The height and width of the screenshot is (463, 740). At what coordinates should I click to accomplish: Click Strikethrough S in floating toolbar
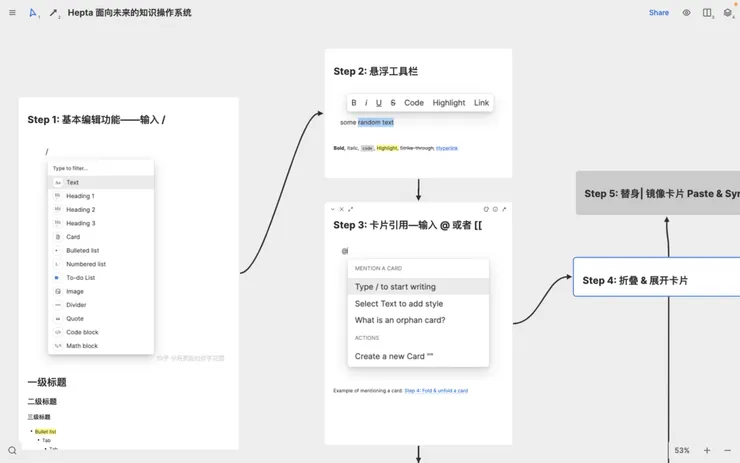[393, 102]
